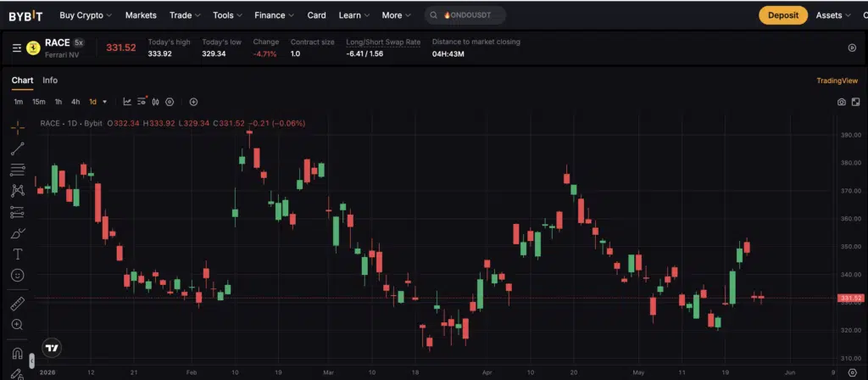The height and width of the screenshot is (380, 868).
Task: Click the ONDOUSDT search field
Action: click(465, 15)
